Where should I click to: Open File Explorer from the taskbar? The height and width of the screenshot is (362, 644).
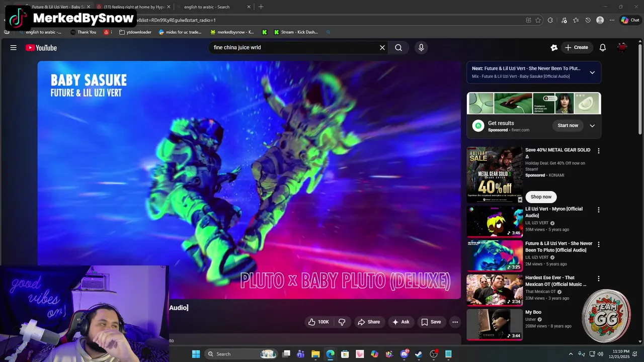[315, 354]
